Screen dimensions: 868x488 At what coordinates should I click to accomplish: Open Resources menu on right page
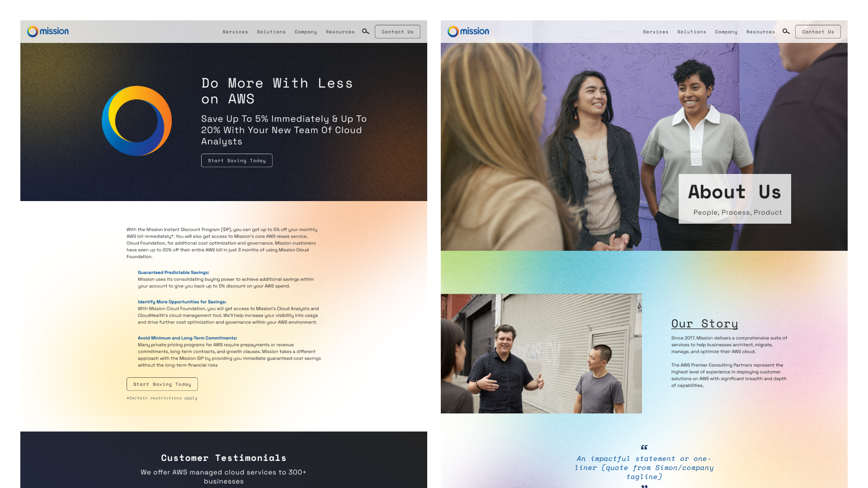(760, 32)
